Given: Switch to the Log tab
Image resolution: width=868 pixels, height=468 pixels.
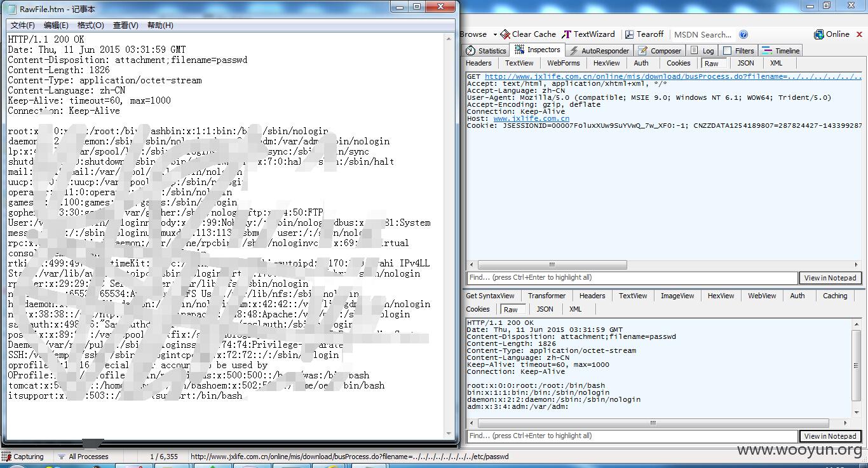Looking at the screenshot, I should click(702, 50).
